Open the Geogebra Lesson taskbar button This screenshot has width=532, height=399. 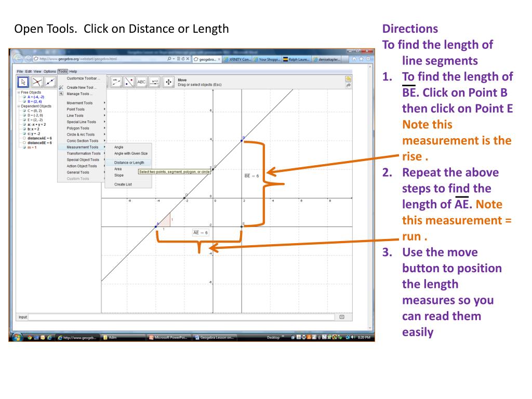[x=215, y=338]
